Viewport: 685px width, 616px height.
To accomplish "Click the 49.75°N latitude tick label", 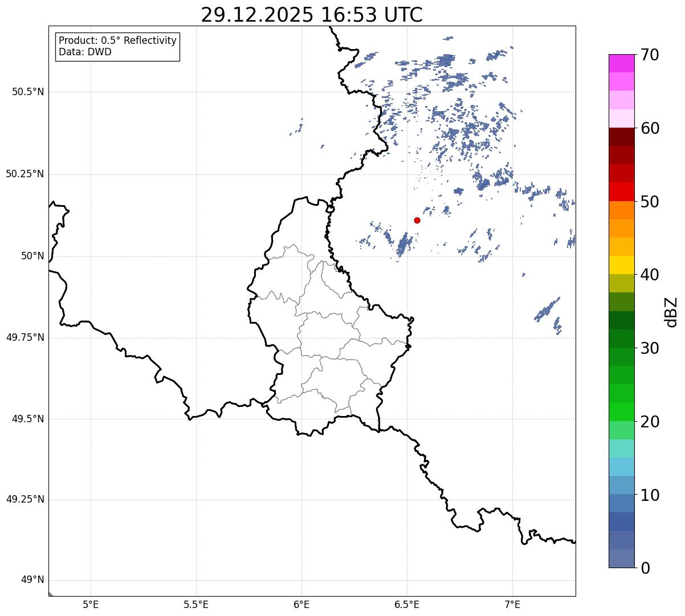I will (25, 337).
